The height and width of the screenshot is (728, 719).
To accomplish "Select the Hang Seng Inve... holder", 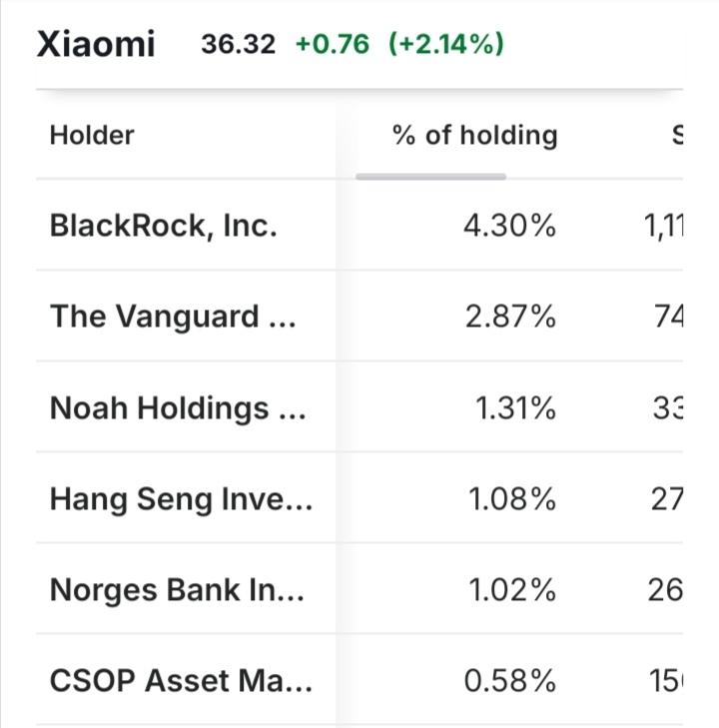I will [x=181, y=498].
